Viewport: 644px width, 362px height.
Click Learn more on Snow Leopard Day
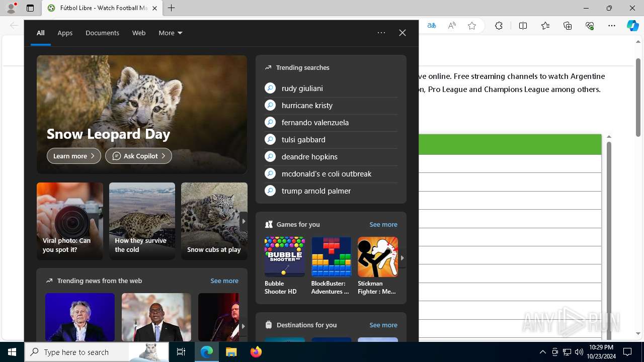click(74, 156)
